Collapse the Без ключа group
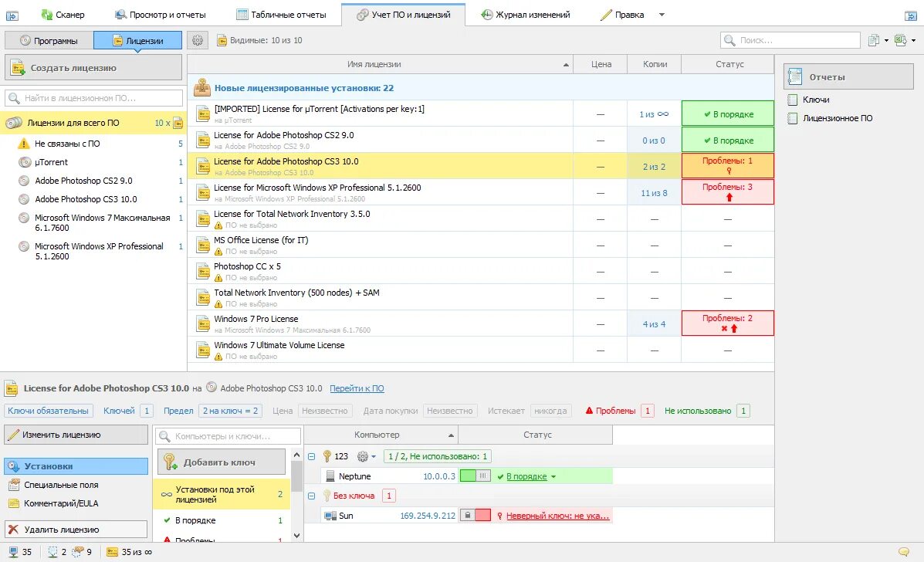This screenshot has width=924, height=562. click(x=312, y=496)
